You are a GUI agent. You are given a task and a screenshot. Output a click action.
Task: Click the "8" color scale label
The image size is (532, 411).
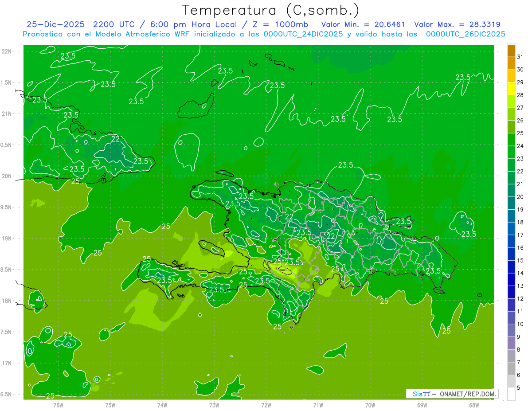click(519, 349)
